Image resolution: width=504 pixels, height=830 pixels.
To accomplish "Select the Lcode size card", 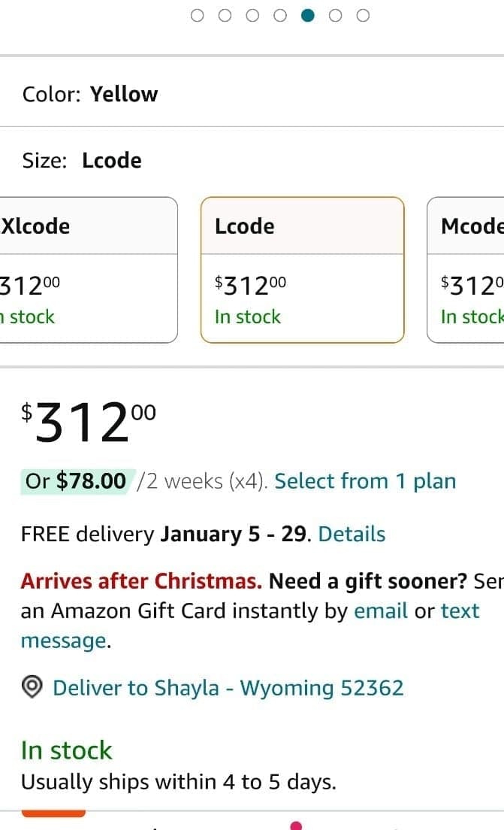I will 302,270.
